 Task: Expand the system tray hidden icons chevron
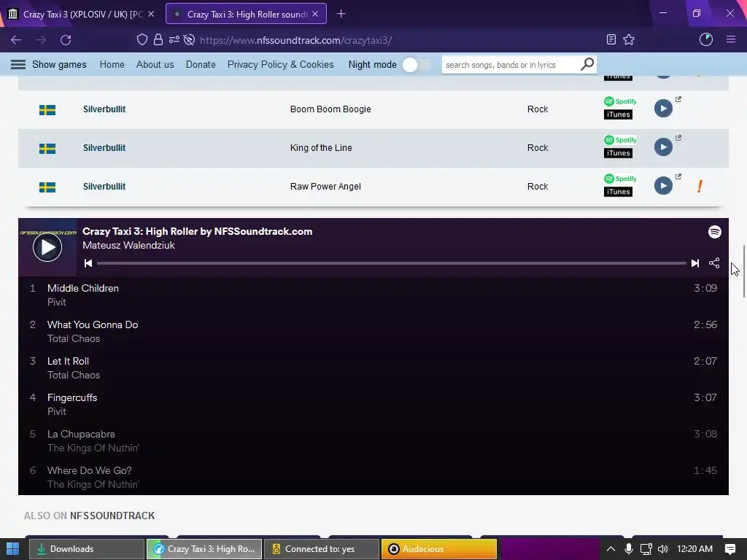pyautogui.click(x=611, y=549)
